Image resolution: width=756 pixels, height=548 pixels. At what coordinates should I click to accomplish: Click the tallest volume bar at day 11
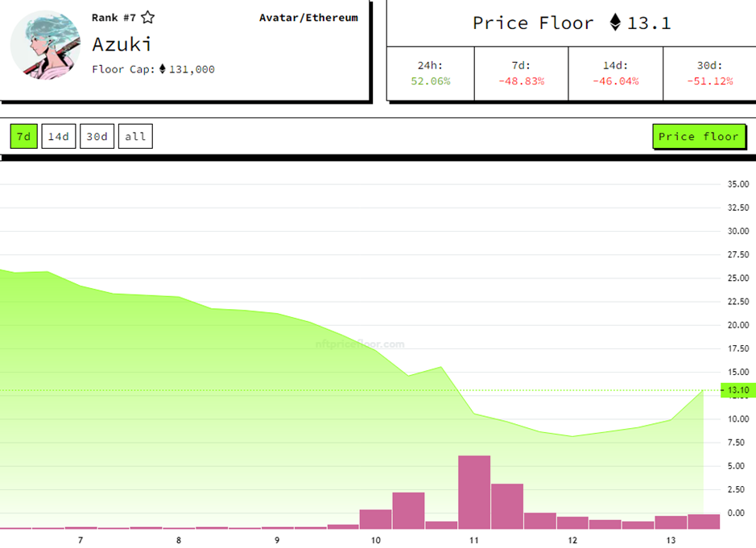point(474,492)
